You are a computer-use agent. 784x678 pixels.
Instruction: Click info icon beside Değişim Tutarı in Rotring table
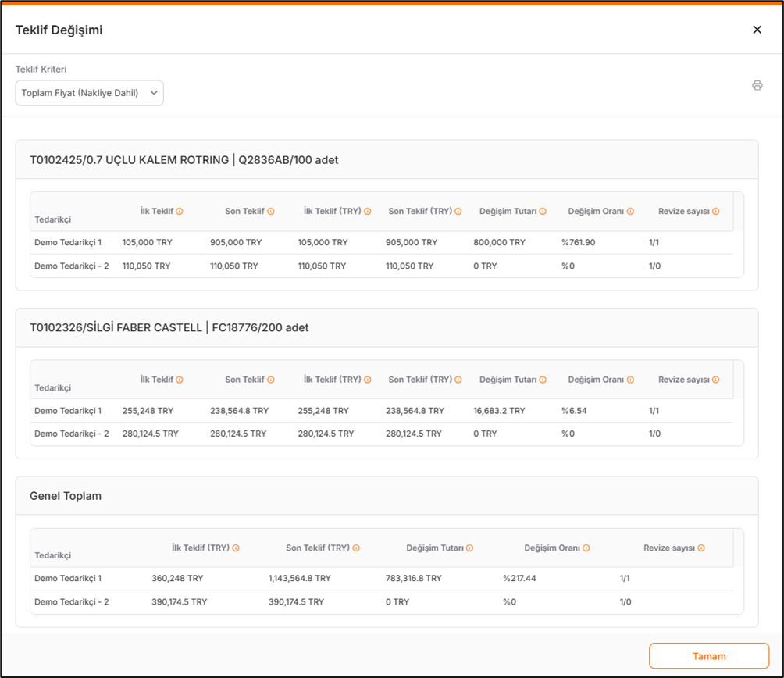coord(543,212)
